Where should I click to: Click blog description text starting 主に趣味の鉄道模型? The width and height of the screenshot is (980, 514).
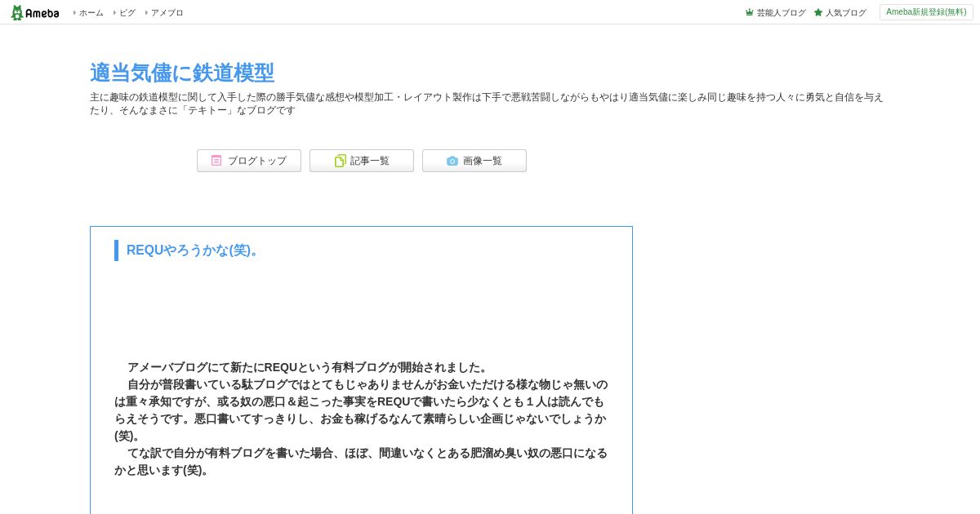click(487, 104)
